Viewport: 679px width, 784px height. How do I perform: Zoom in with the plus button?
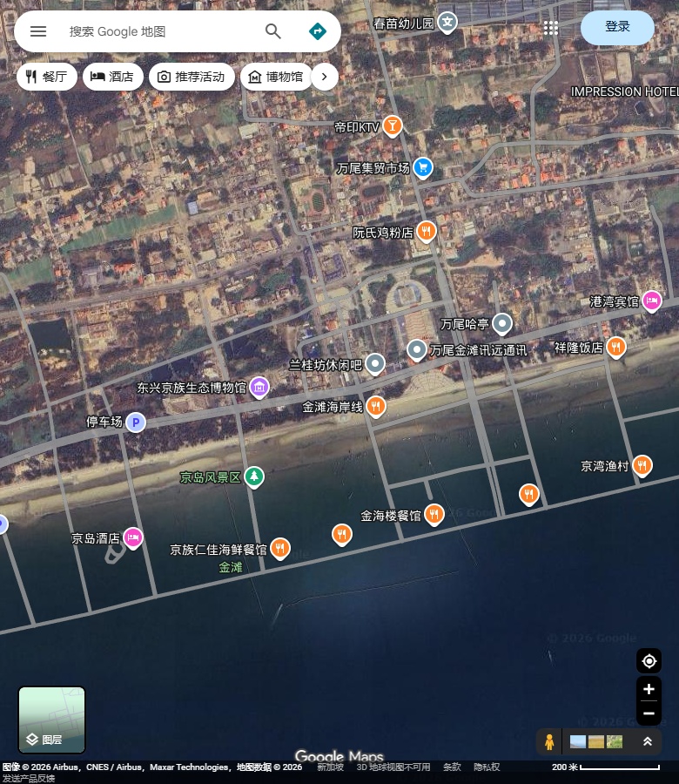[x=649, y=689]
